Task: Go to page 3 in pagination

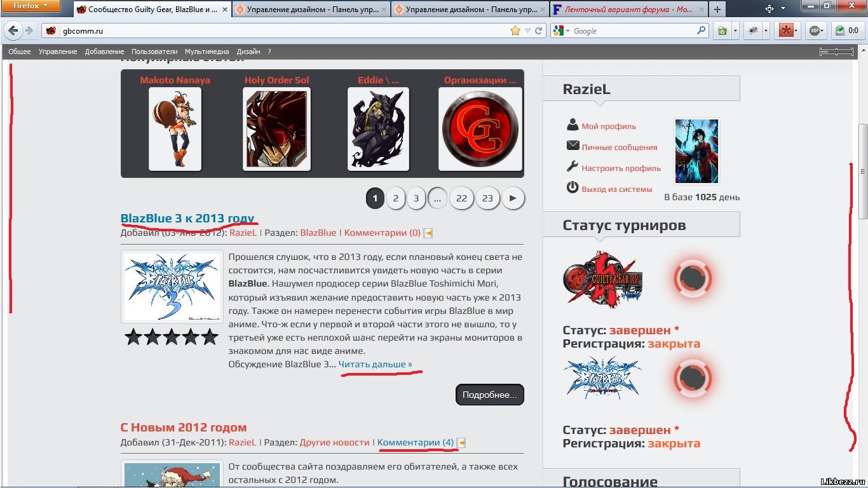Action: coord(416,198)
